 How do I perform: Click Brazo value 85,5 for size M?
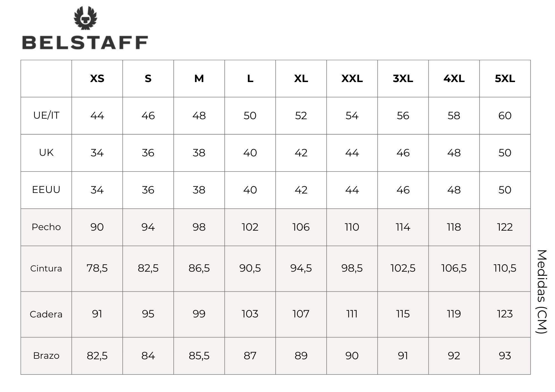coord(199,356)
